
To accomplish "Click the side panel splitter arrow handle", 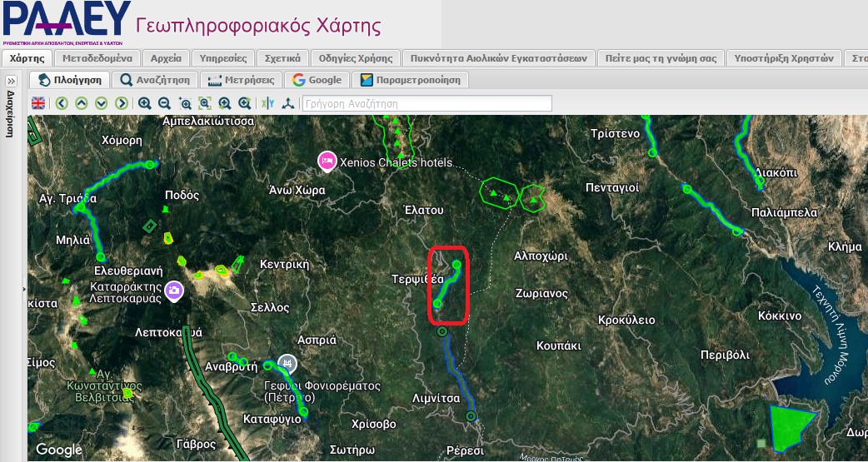I will point(24,288).
